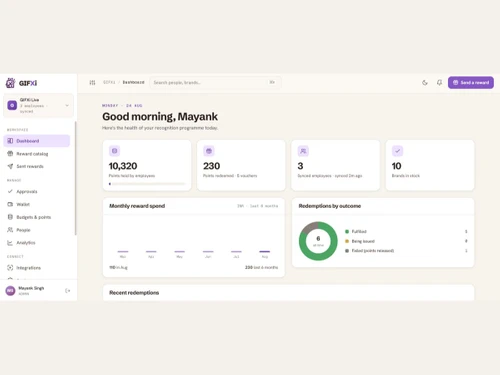Click the synced employees card icon
The width and height of the screenshot is (500, 375).
point(303,151)
